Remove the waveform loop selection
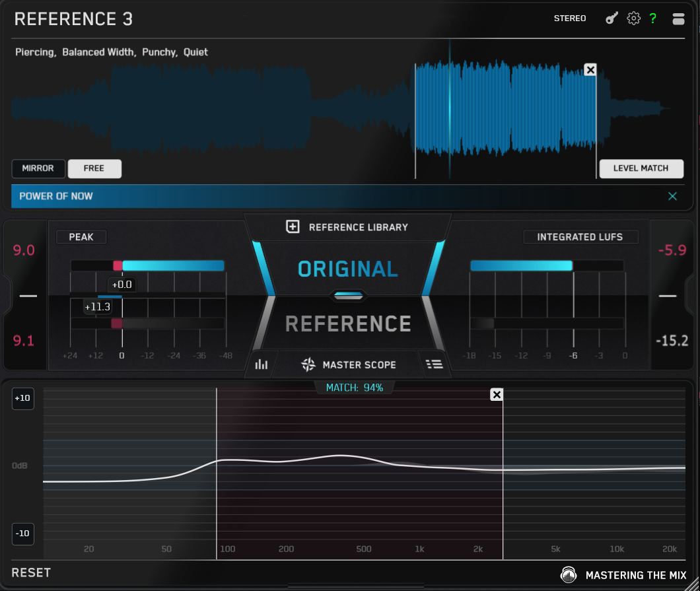Image resolution: width=700 pixels, height=591 pixels. [x=590, y=69]
